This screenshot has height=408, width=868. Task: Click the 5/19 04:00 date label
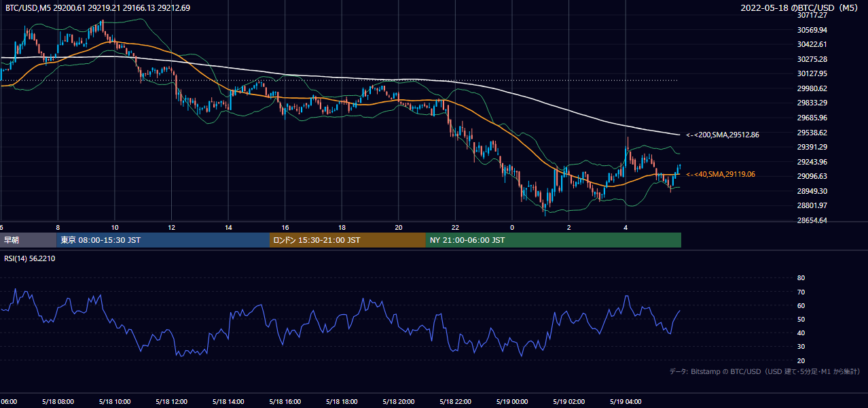[x=625, y=402]
